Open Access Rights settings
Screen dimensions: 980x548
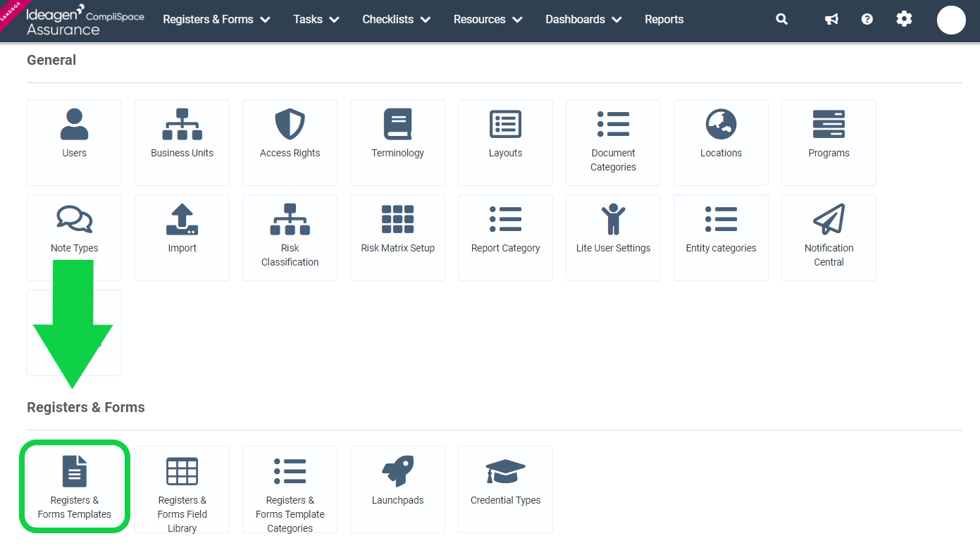tap(290, 142)
